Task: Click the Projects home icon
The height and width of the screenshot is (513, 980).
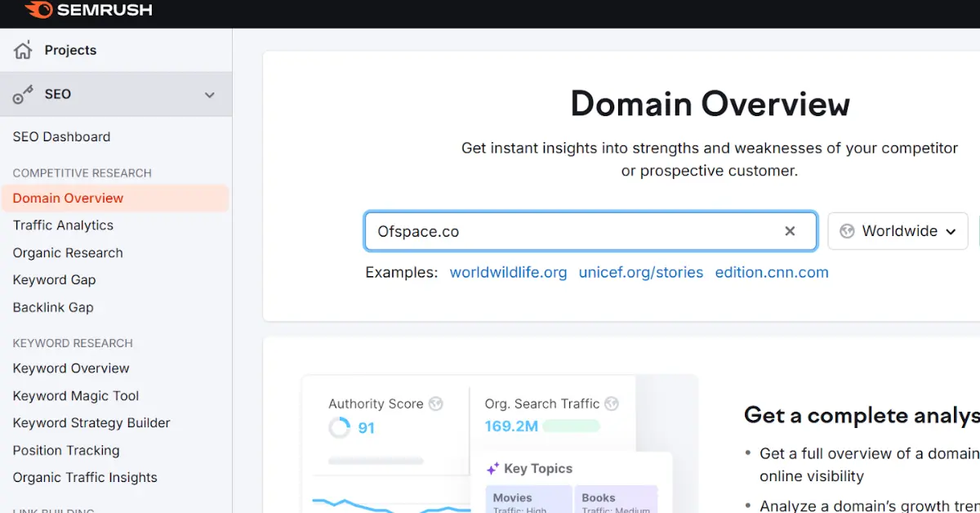Action: 23,50
